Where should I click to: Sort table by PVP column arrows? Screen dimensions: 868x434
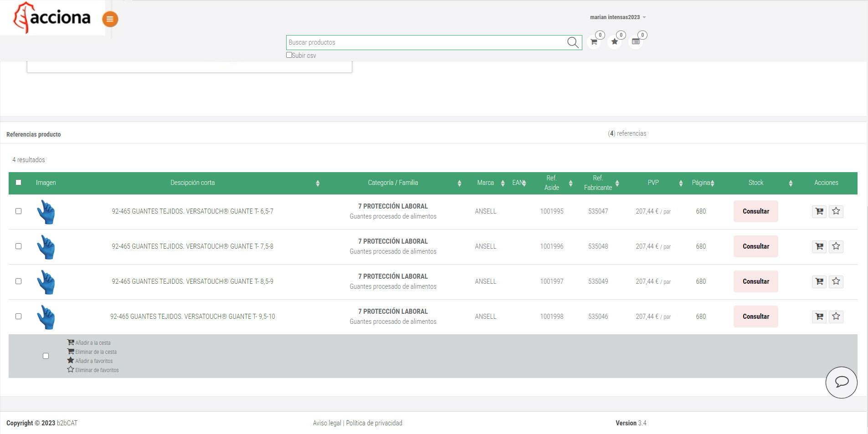point(680,183)
